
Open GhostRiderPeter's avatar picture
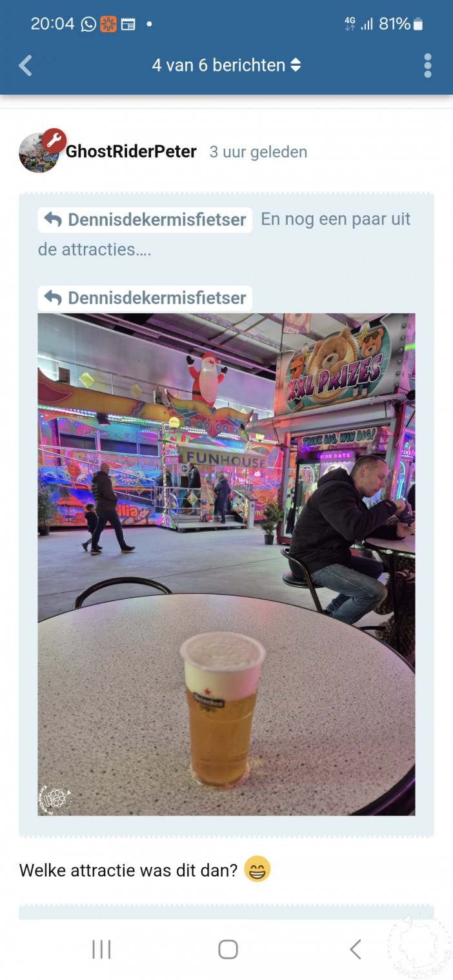pyautogui.click(x=39, y=153)
